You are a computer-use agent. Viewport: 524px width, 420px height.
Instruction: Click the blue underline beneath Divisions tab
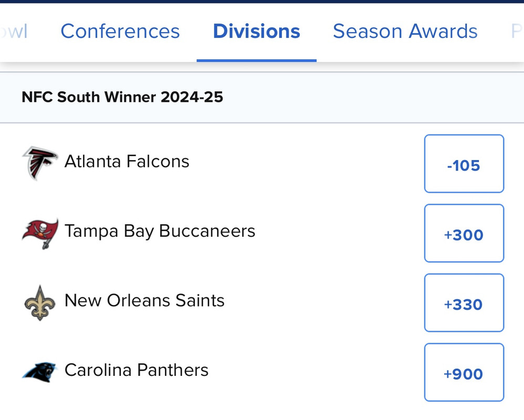256,60
